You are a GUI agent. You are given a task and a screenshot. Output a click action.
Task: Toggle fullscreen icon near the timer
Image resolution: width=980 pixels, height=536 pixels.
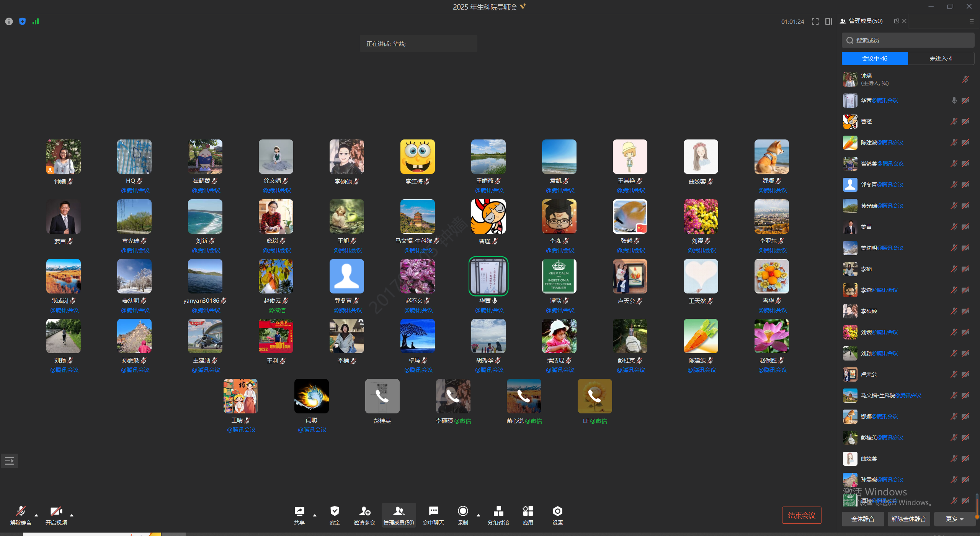pos(815,21)
